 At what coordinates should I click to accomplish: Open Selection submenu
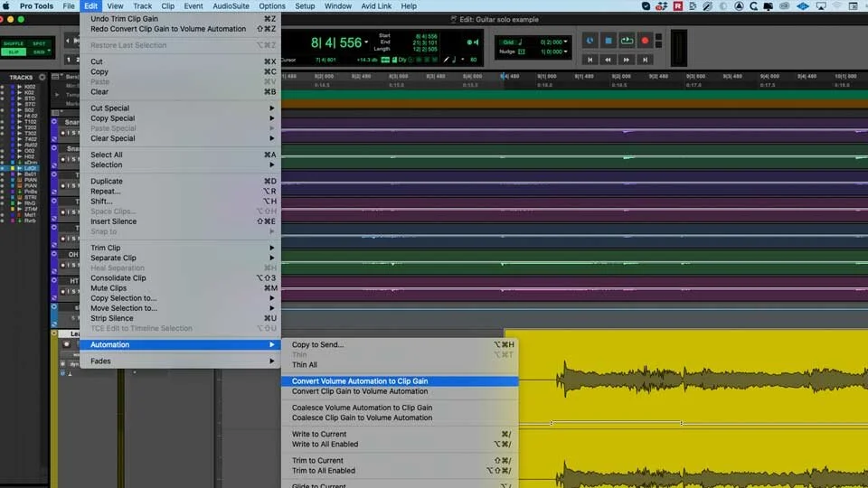(181, 164)
